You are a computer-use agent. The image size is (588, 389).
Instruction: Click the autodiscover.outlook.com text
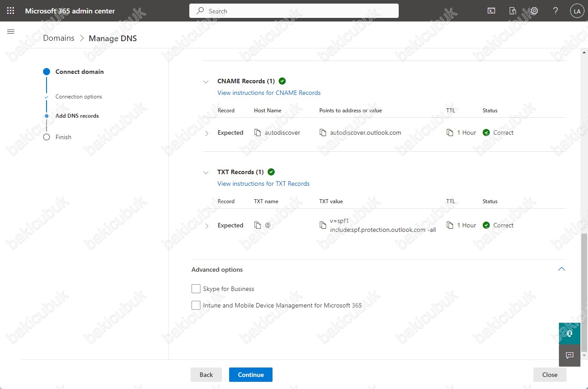click(366, 133)
